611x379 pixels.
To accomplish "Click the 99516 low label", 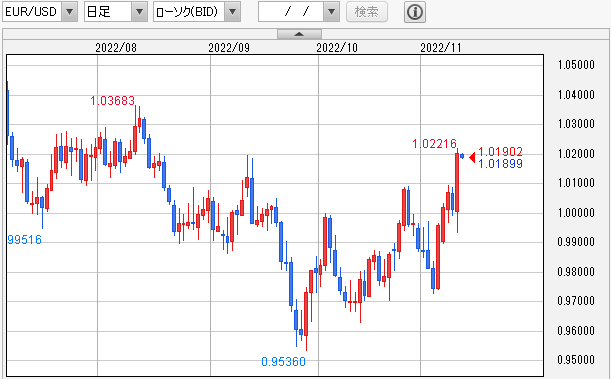I will 24,240.
